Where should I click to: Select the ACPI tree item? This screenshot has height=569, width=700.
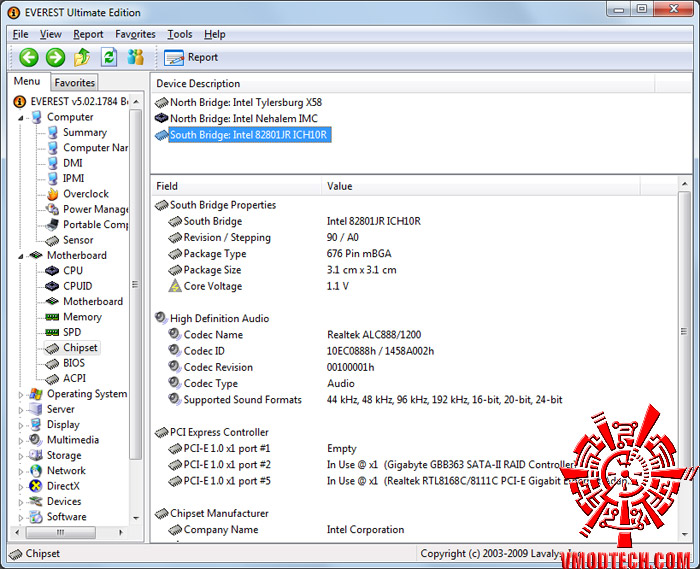coord(74,378)
